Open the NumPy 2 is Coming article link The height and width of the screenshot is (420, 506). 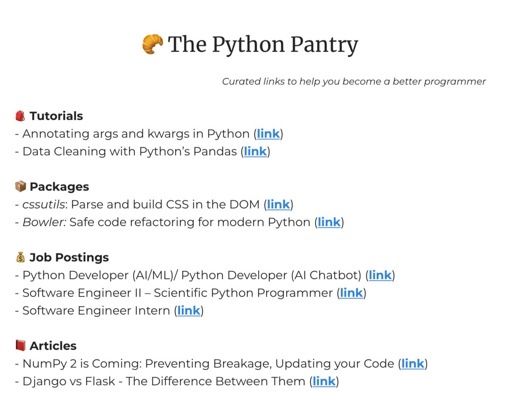point(412,364)
